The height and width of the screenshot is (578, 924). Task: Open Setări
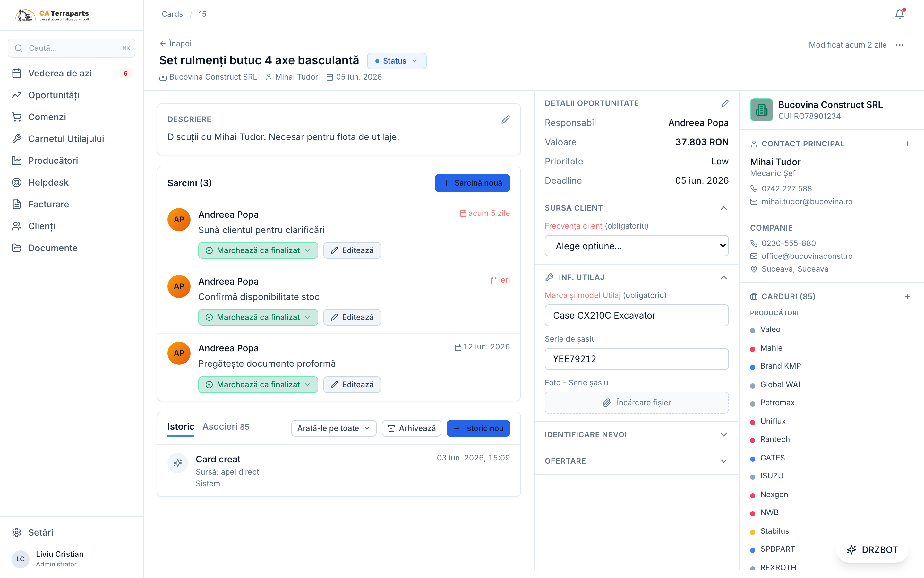coord(72,532)
